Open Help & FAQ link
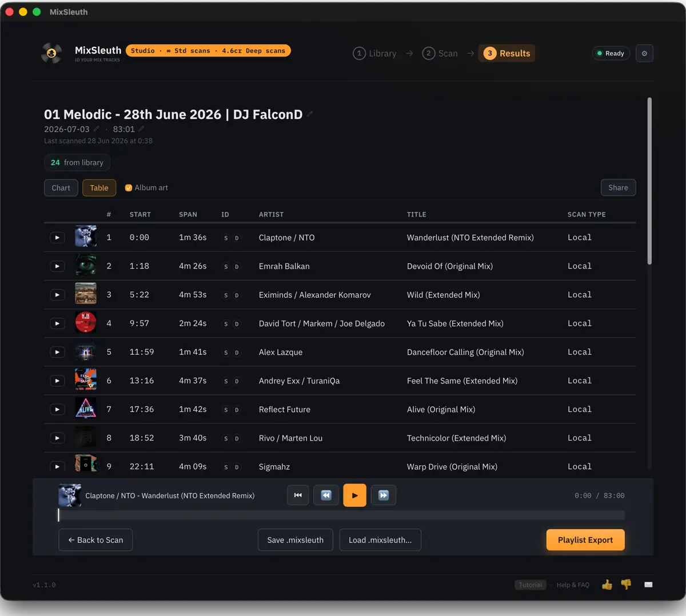 (573, 585)
